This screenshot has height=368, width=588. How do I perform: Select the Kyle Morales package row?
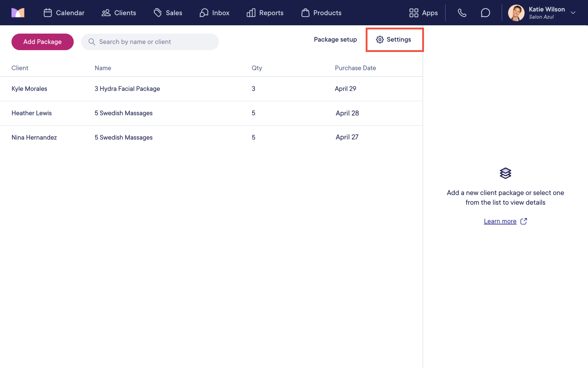[x=211, y=89]
